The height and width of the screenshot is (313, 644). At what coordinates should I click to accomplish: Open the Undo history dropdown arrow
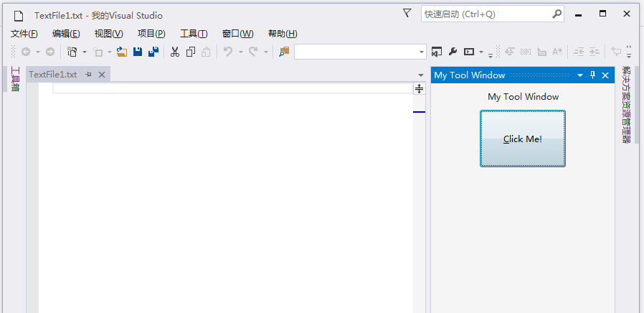click(241, 52)
